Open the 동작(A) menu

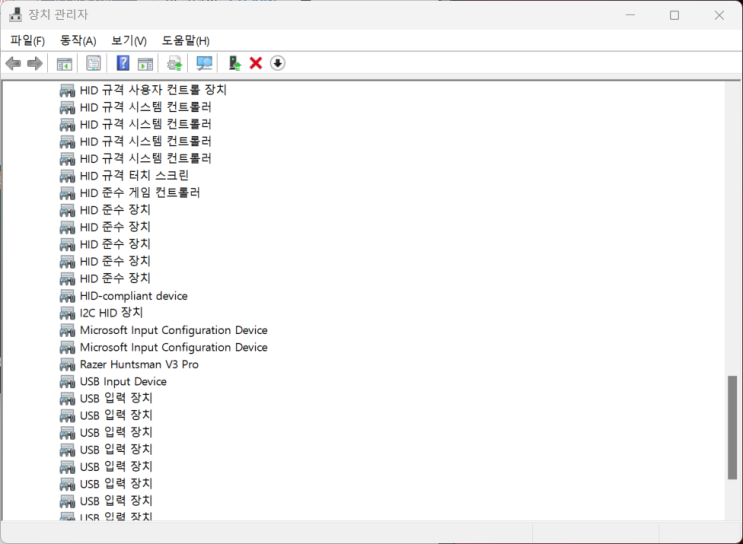[78, 41]
